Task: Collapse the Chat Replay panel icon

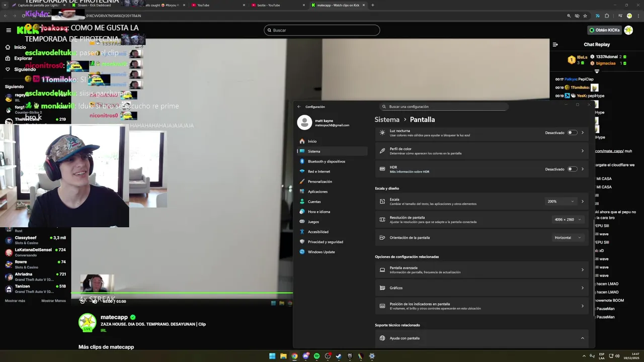Action: (555, 44)
